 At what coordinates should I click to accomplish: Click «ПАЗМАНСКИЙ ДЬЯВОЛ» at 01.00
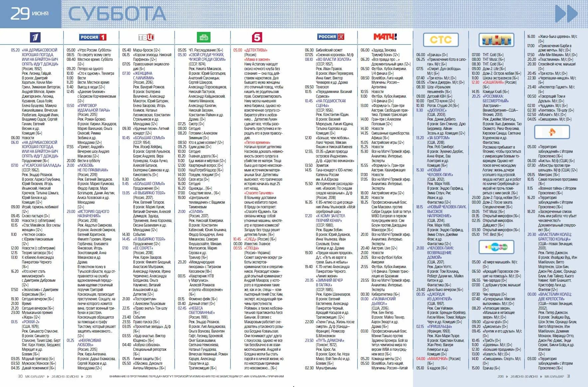tap(383, 301)
